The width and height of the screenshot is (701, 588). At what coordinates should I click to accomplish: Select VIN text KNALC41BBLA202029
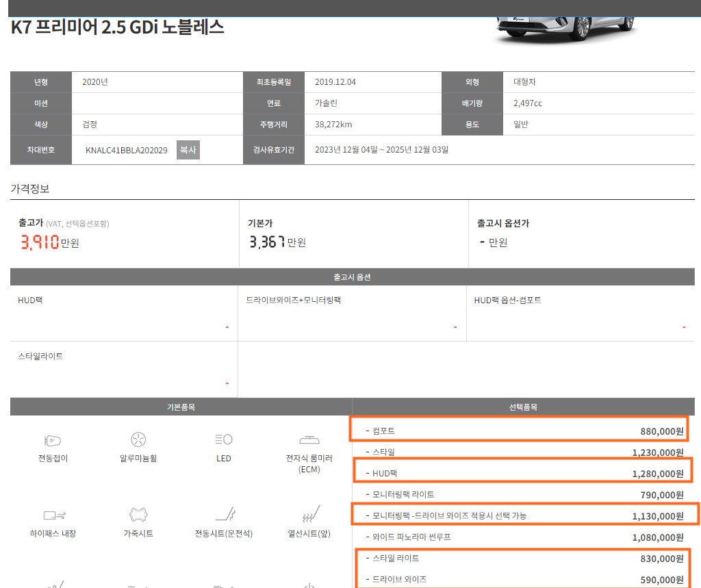(x=126, y=150)
